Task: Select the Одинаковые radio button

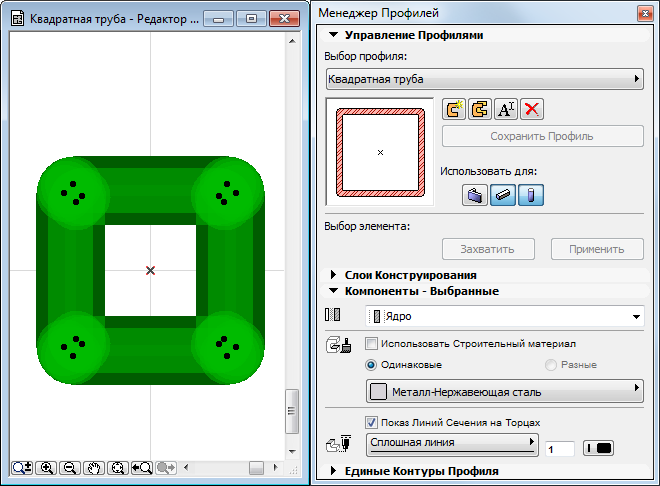Action: (371, 365)
